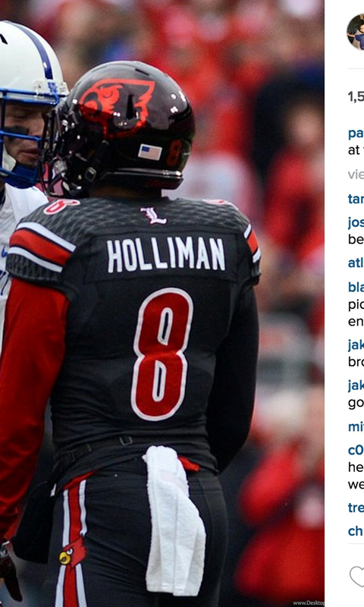Image resolution: width=364 pixels, height=607 pixels.
Task: Open commenter profile starting with "c0"
Action: coord(356,450)
